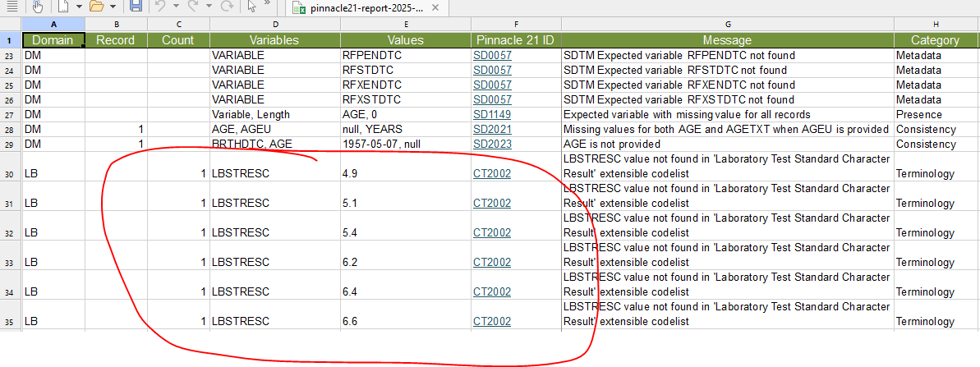Select the value cell 6.6

[405, 316]
